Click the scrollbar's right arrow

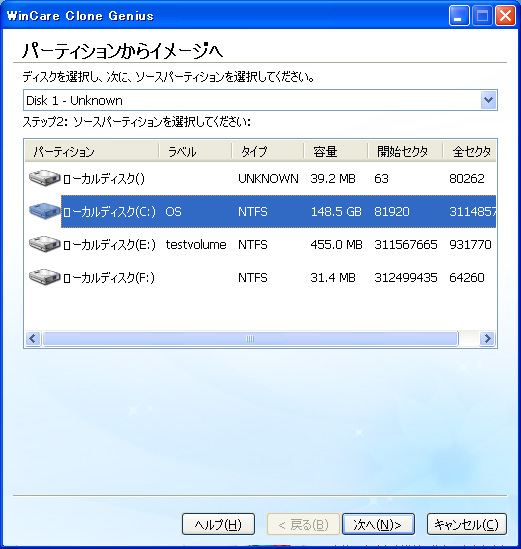pos(487,338)
